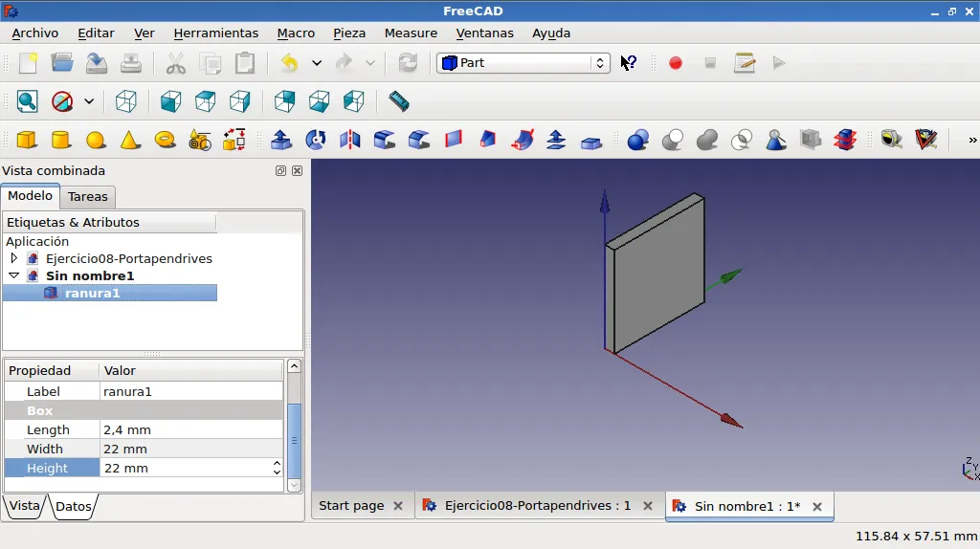Image resolution: width=980 pixels, height=549 pixels.
Task: Click the What's This help icon
Action: tap(629, 63)
